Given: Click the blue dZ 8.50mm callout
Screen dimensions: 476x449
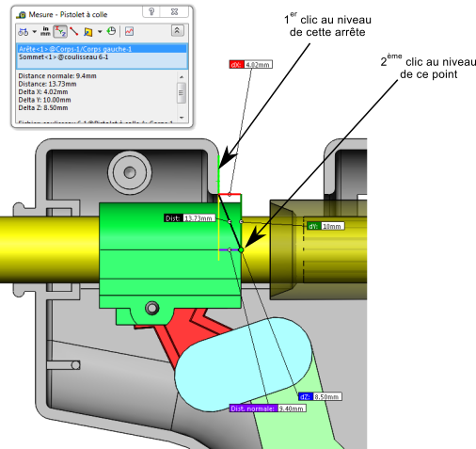Looking at the screenshot, I should tap(320, 397).
